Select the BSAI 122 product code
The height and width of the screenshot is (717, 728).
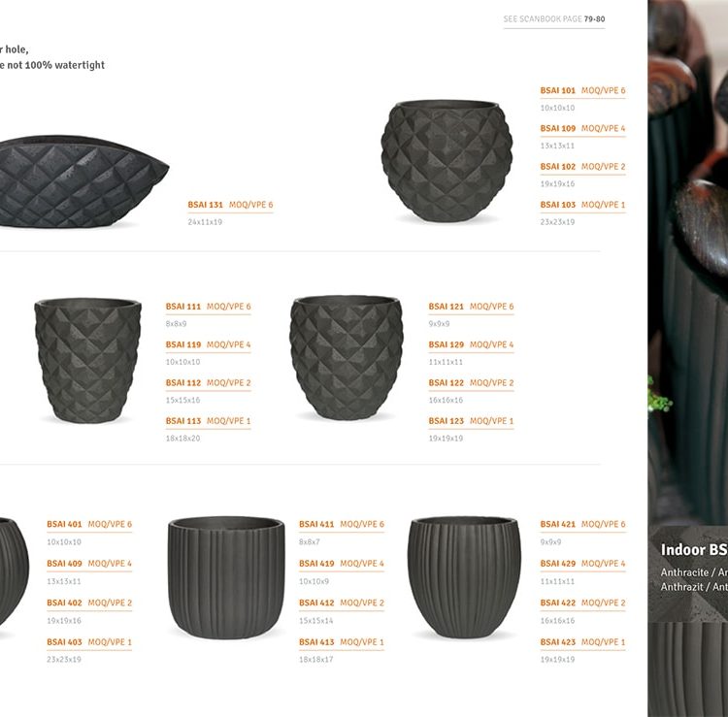click(447, 383)
